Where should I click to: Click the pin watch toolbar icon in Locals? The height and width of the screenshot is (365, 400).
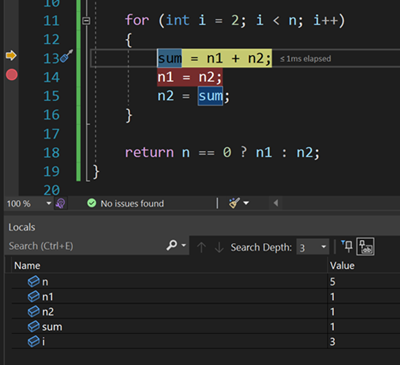click(x=347, y=246)
